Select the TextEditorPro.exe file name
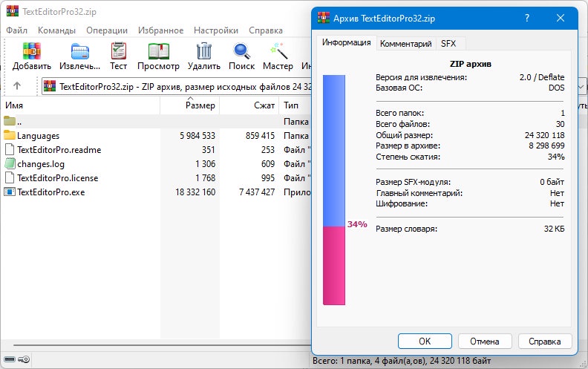This screenshot has height=369, width=588. [x=51, y=192]
